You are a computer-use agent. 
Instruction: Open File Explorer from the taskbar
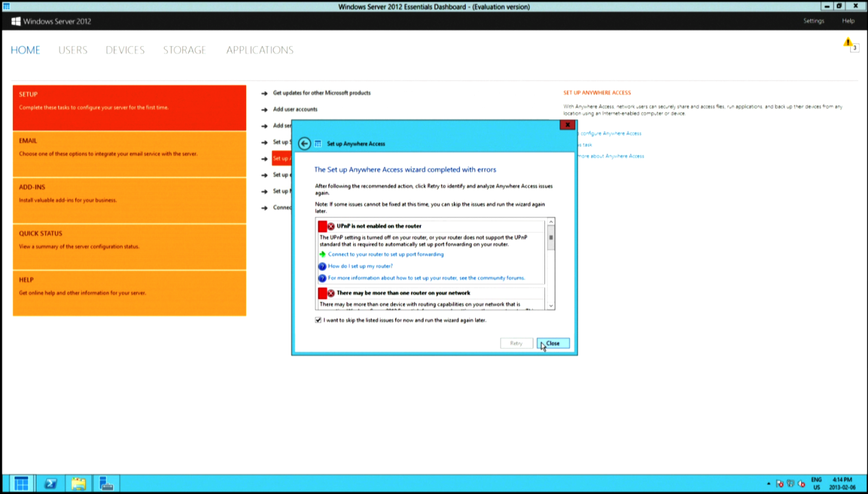78,484
